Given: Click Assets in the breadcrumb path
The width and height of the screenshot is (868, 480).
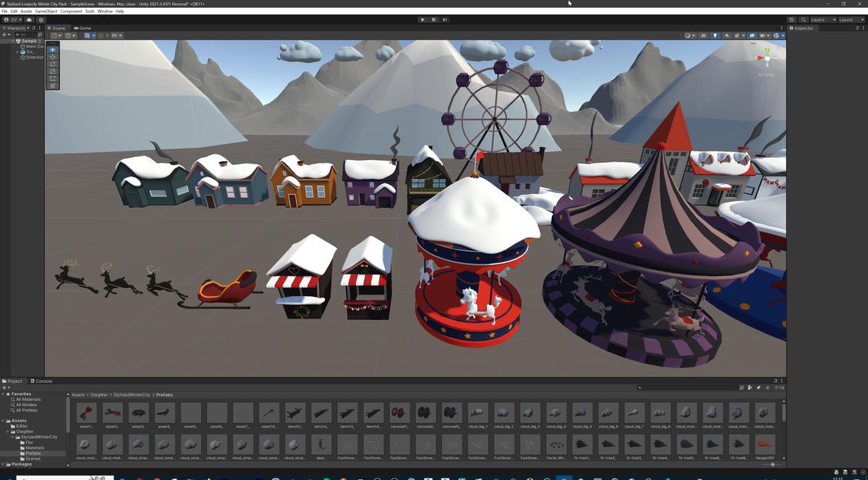Looking at the screenshot, I should coord(78,395).
